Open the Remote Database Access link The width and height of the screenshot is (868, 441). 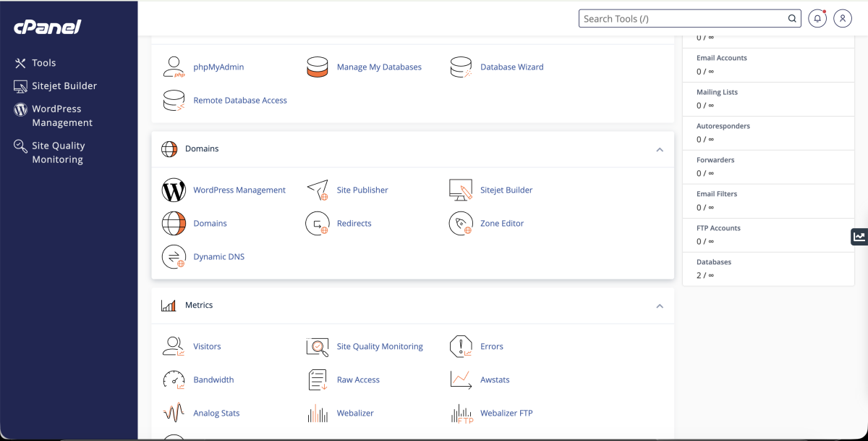(x=239, y=100)
